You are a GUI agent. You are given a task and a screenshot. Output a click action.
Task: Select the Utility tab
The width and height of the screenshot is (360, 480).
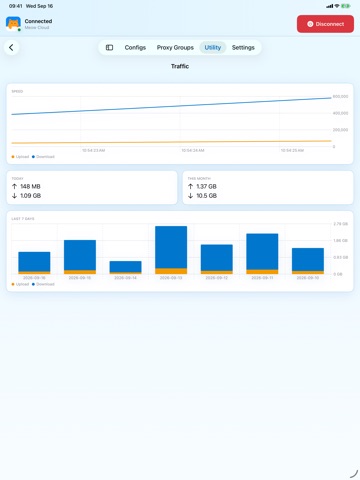pos(213,47)
